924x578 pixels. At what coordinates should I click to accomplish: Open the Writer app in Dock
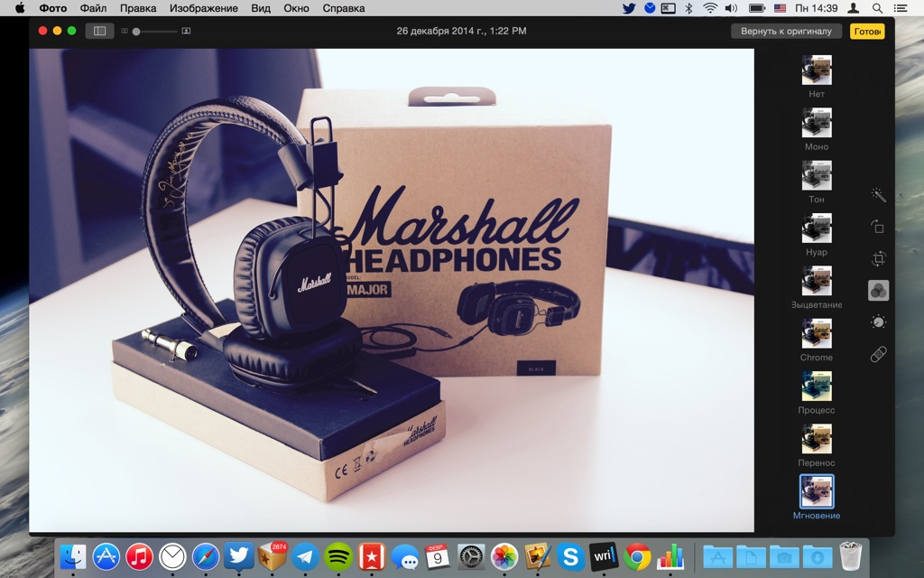click(x=604, y=556)
